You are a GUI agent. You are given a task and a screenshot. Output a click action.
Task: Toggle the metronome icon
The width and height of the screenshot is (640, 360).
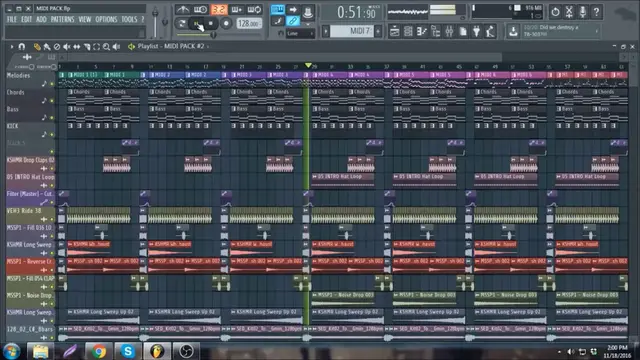click(183, 9)
